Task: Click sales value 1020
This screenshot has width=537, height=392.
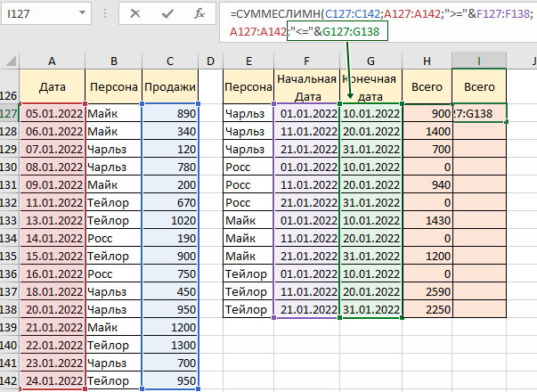Action: (x=170, y=221)
